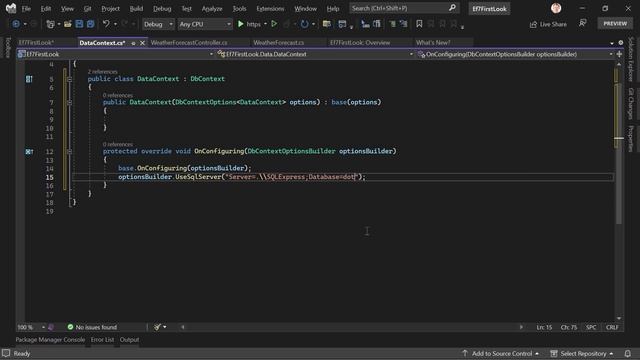Click the Save All toolbar icon

[90, 24]
